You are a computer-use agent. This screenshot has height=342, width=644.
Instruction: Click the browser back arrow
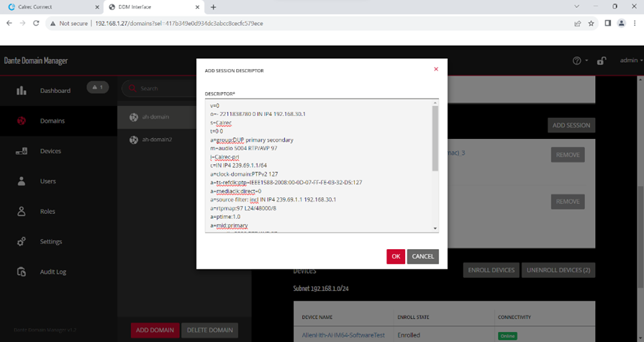pyautogui.click(x=9, y=24)
